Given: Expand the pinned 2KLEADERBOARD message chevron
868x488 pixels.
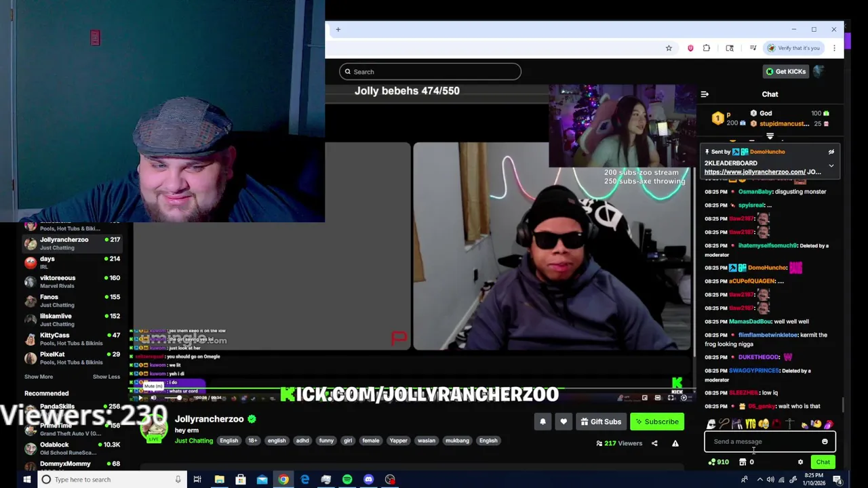Looking at the screenshot, I should 831,165.
